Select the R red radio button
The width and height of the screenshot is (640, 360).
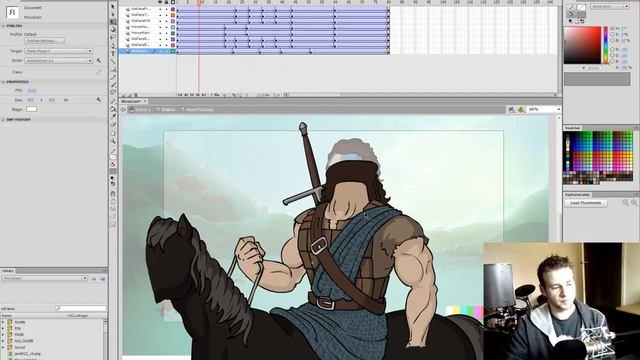[612, 49]
